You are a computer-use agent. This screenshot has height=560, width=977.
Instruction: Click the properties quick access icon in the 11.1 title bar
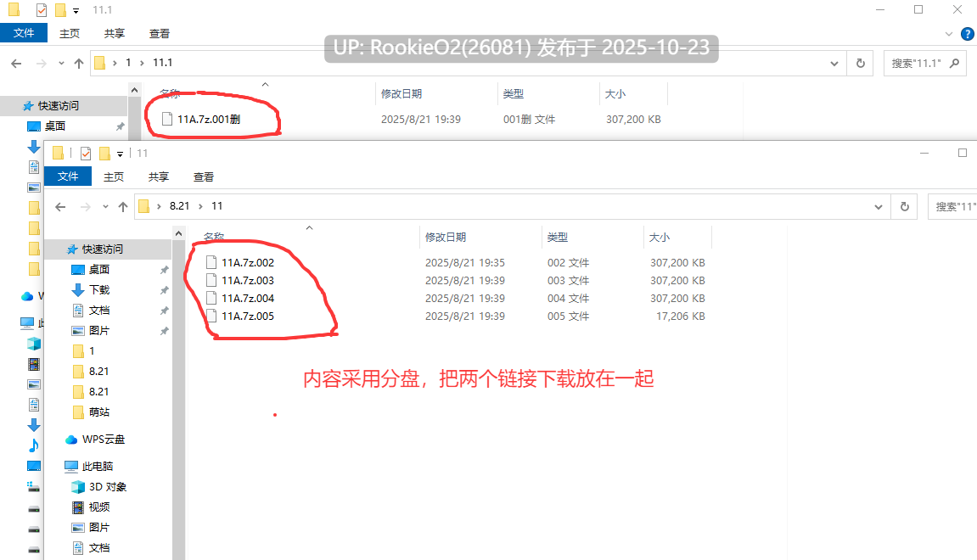[x=41, y=10]
